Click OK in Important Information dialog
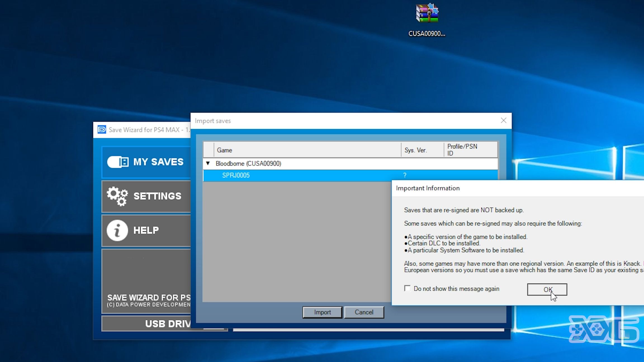Screen dimensions: 644x362 click(547, 289)
